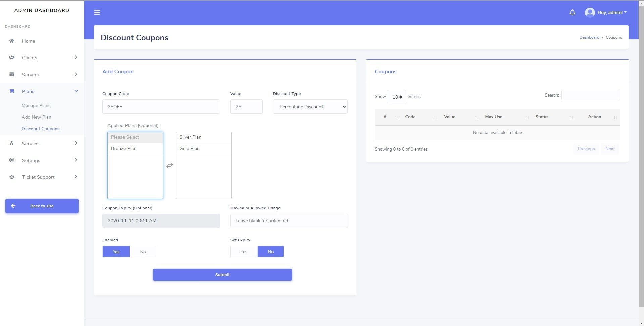Expand the Ticket Support submenu chevron
This screenshot has height=326, width=644.
coord(76,177)
